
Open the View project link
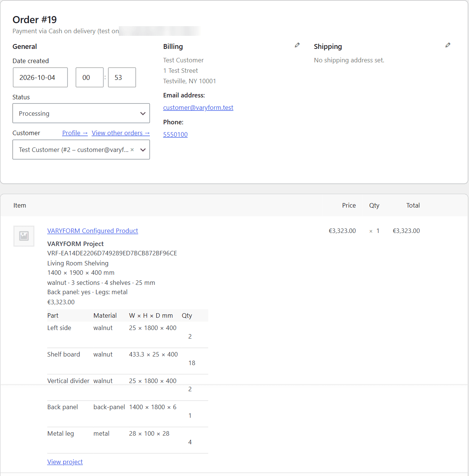[x=65, y=462]
